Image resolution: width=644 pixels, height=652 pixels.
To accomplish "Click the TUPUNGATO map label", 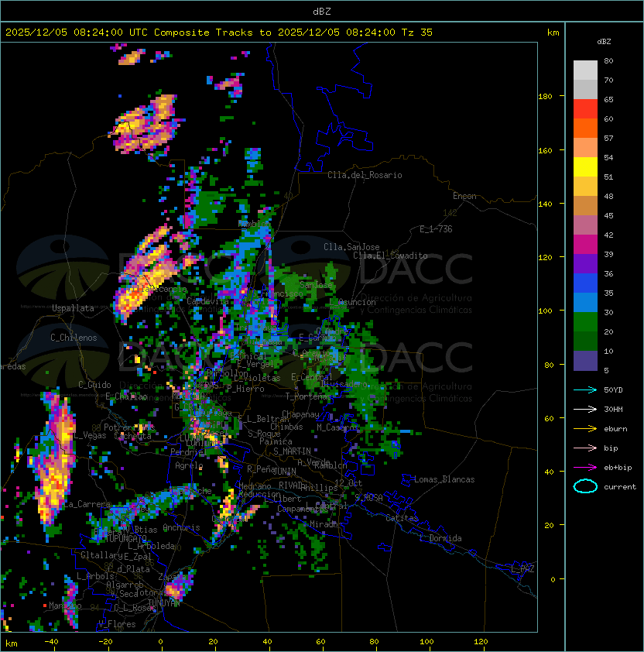I will point(125,538).
